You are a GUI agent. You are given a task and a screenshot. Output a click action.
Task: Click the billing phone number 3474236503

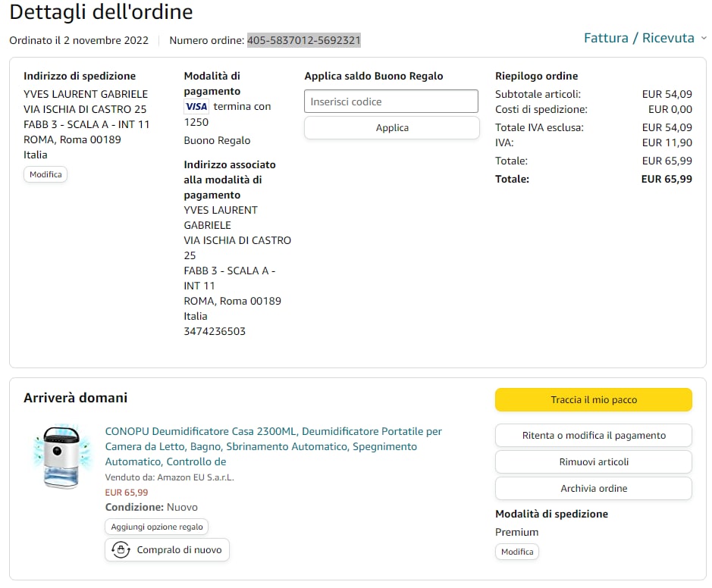click(215, 331)
